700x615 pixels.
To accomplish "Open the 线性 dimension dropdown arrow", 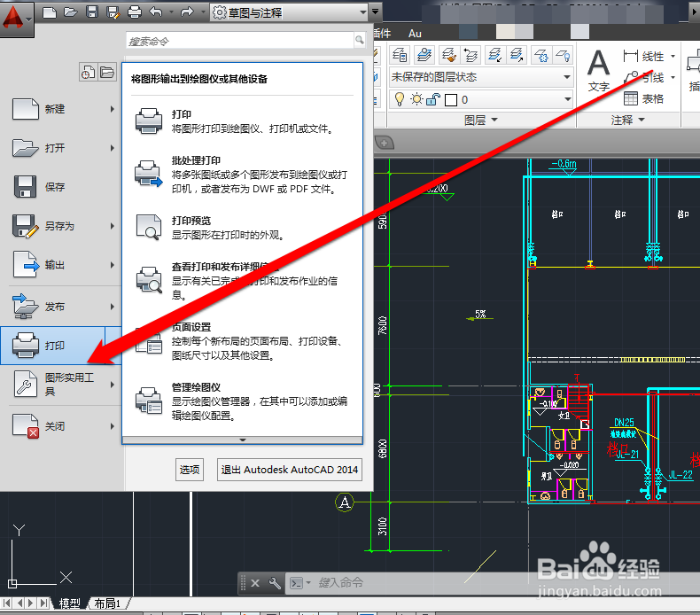I will pyautogui.click(x=673, y=57).
